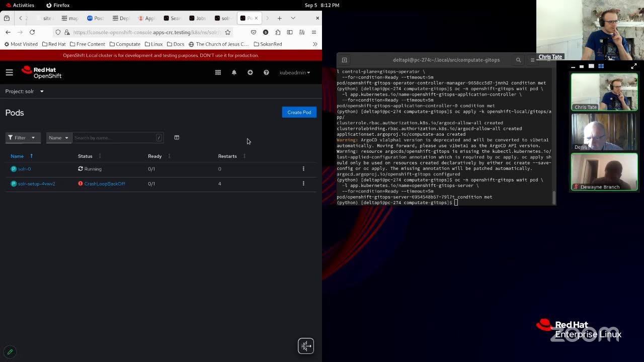The width and height of the screenshot is (644, 362).
Task: Open the pods Filter dropdown
Action: [x=23, y=138]
